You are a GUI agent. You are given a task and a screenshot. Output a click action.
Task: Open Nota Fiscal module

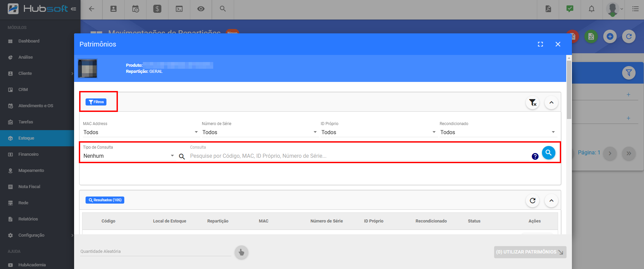click(x=37, y=187)
